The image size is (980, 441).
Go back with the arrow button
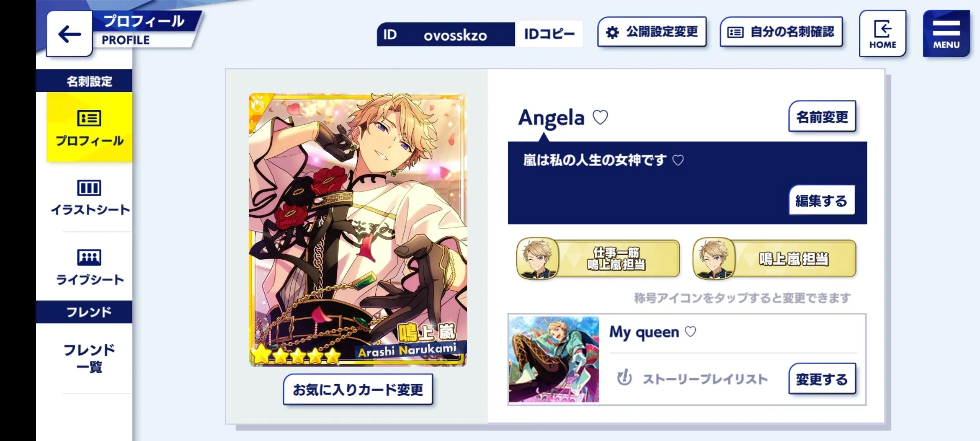click(x=69, y=34)
